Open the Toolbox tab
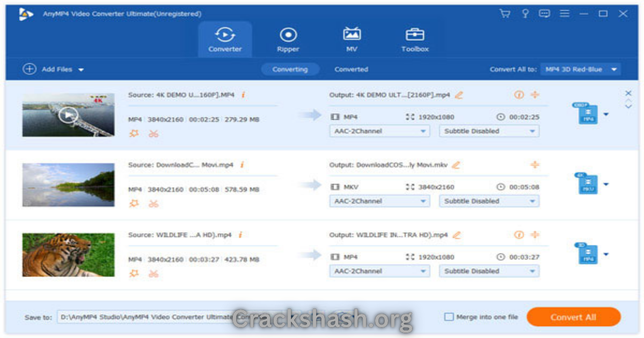Image resolution: width=644 pixels, height=338 pixels. [x=415, y=40]
